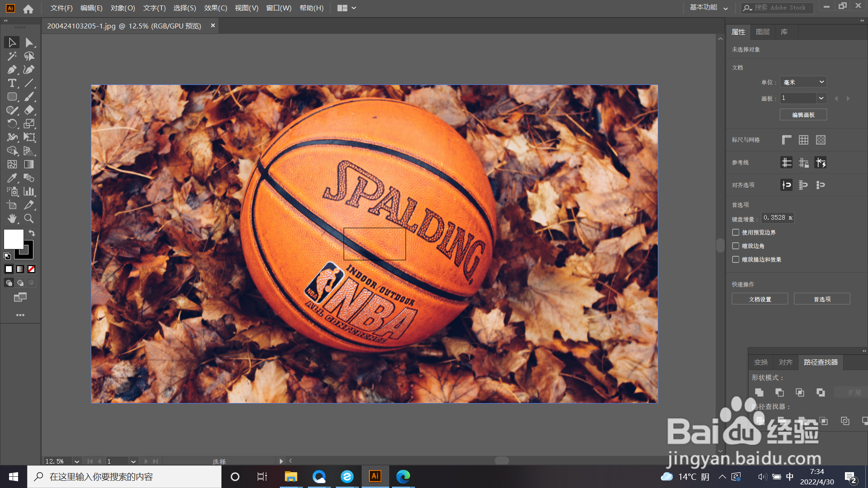Click the Change Screen Mode icon
The width and height of the screenshot is (868, 488).
[x=20, y=297]
